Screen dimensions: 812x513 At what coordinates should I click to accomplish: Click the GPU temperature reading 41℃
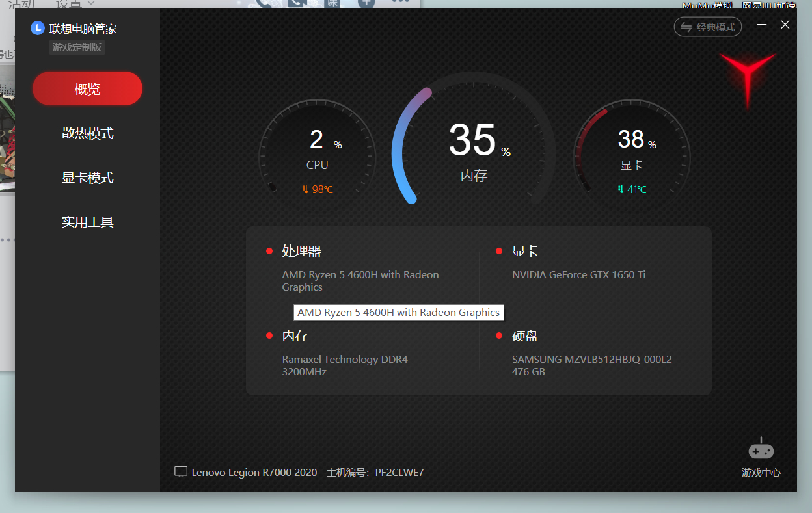(x=632, y=190)
